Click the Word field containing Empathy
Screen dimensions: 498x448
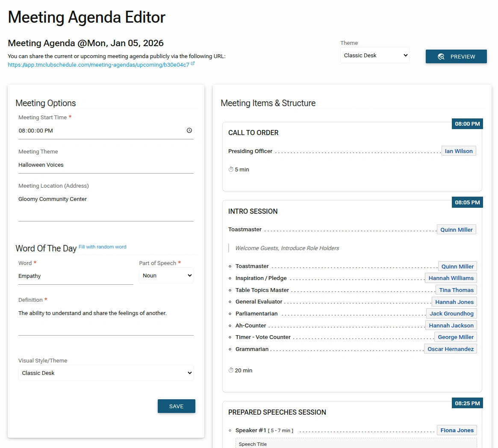[x=76, y=276]
